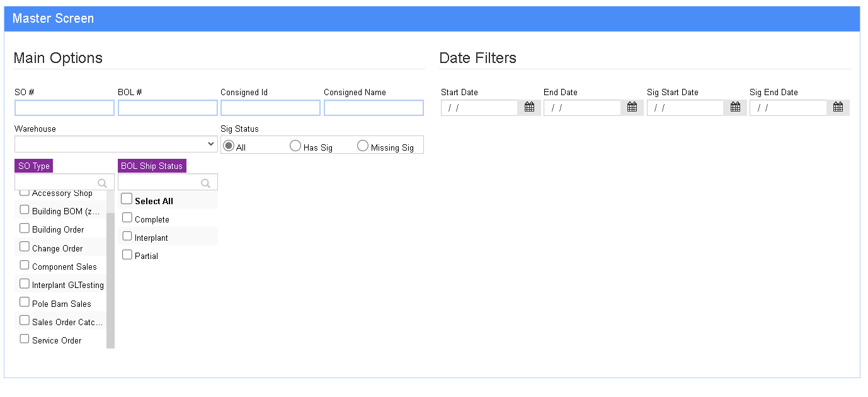
Task: Click the Accessory Shop list item text
Action: [x=62, y=193]
